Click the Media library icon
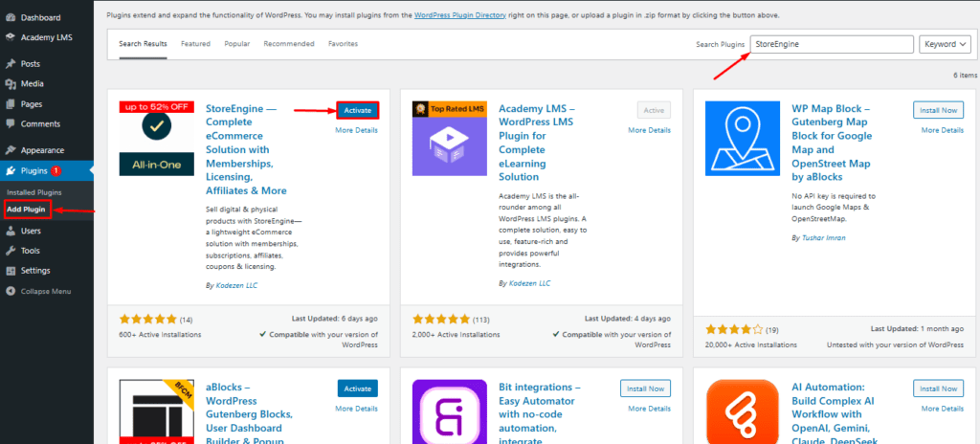Image resolution: width=980 pixels, height=444 pixels. [10, 84]
